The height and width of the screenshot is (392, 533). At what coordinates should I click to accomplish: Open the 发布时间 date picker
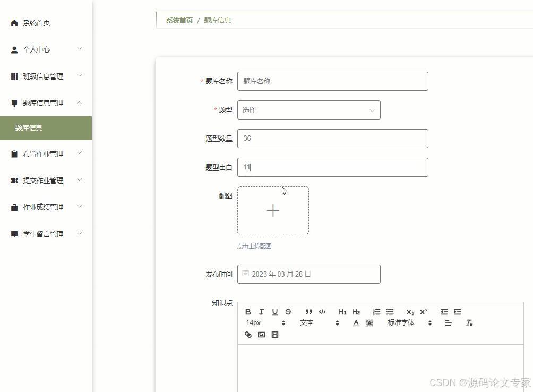308,274
